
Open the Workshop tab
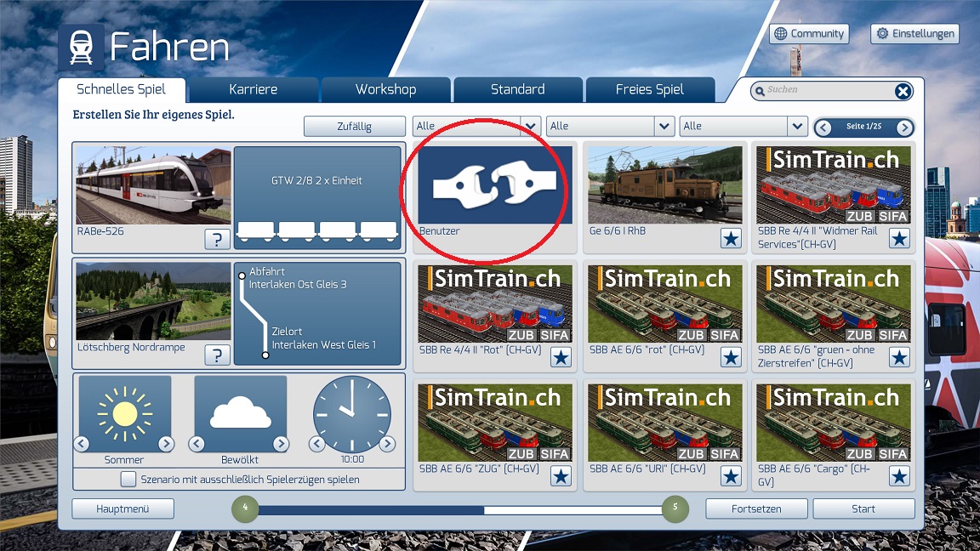[385, 89]
